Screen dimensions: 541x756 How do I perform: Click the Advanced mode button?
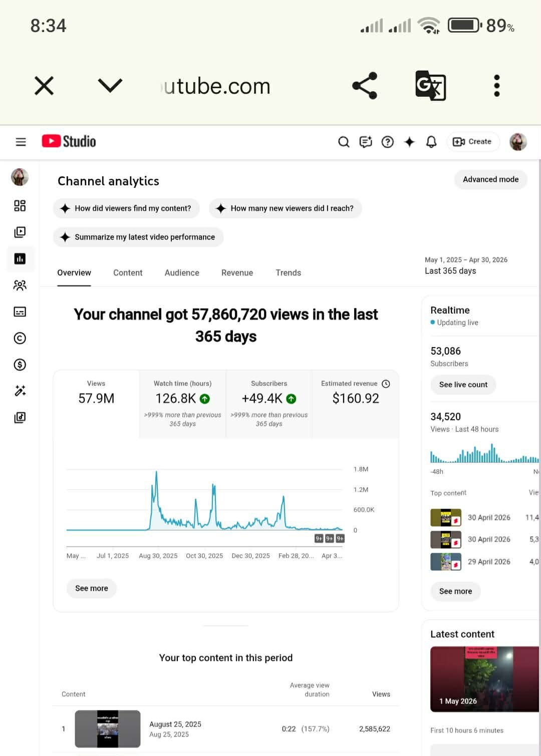click(x=490, y=179)
